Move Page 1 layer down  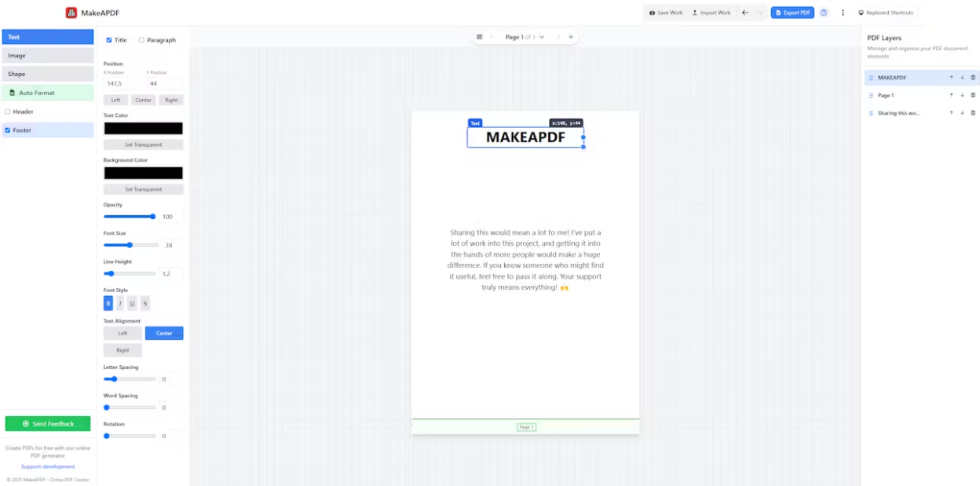coord(962,95)
